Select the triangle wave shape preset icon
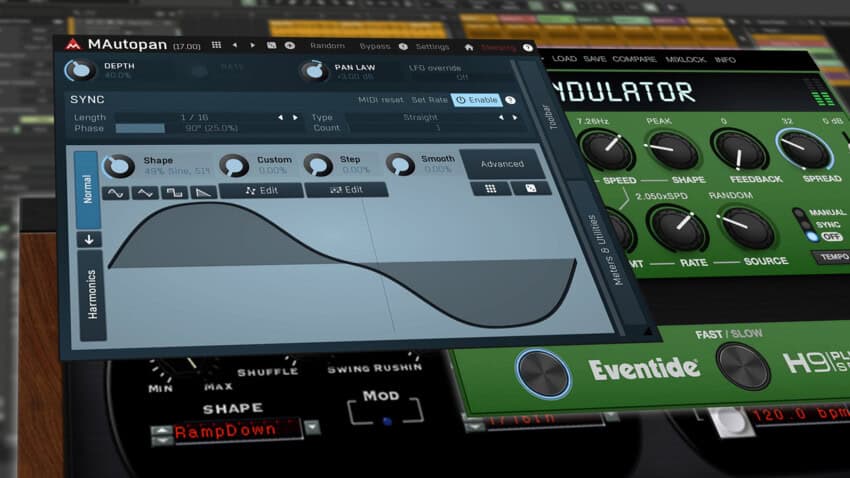 [145, 192]
